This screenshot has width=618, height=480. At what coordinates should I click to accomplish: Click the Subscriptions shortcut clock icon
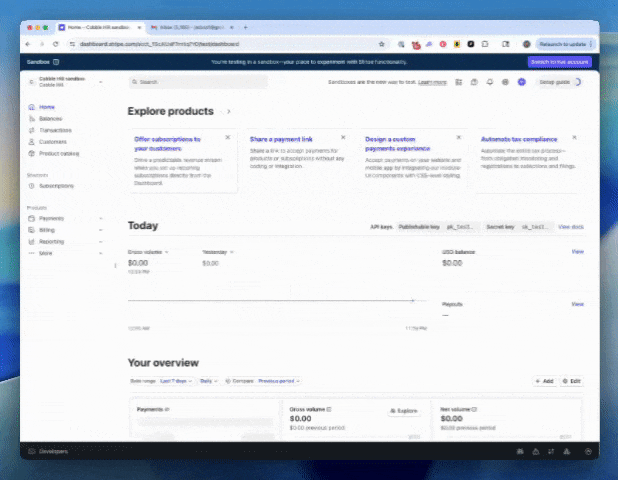(x=32, y=186)
